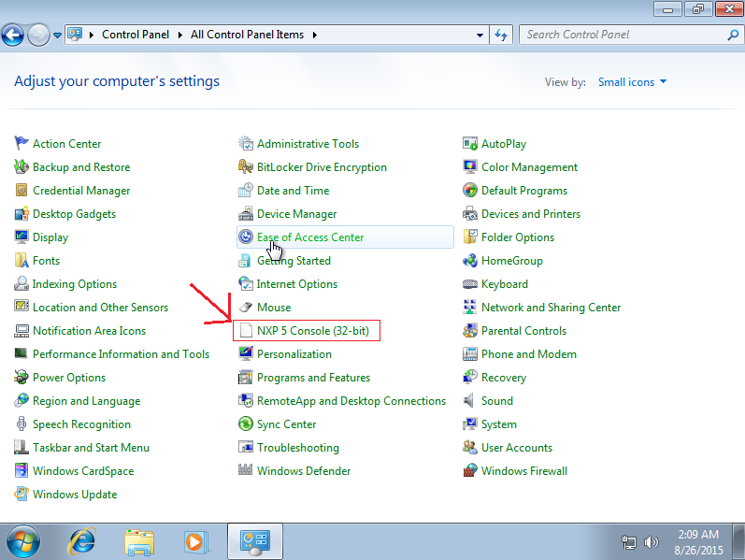Open the Network and Sharing Center link
The height and width of the screenshot is (560, 745).
552,308
